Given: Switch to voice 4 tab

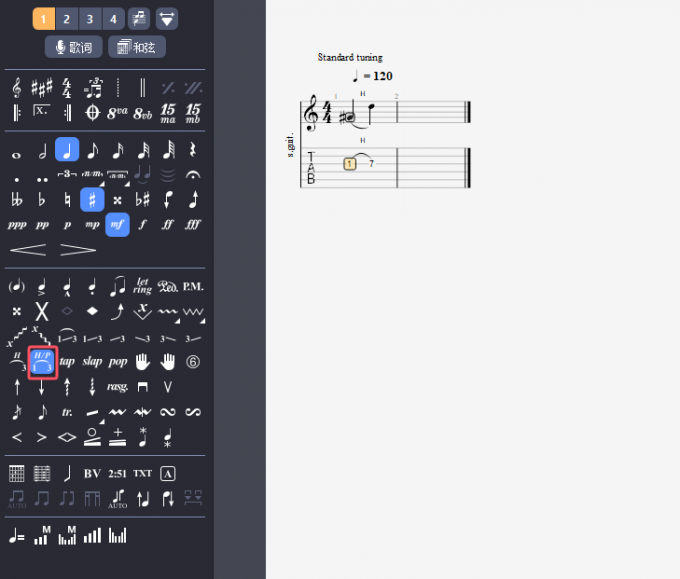Looking at the screenshot, I should (x=112, y=19).
